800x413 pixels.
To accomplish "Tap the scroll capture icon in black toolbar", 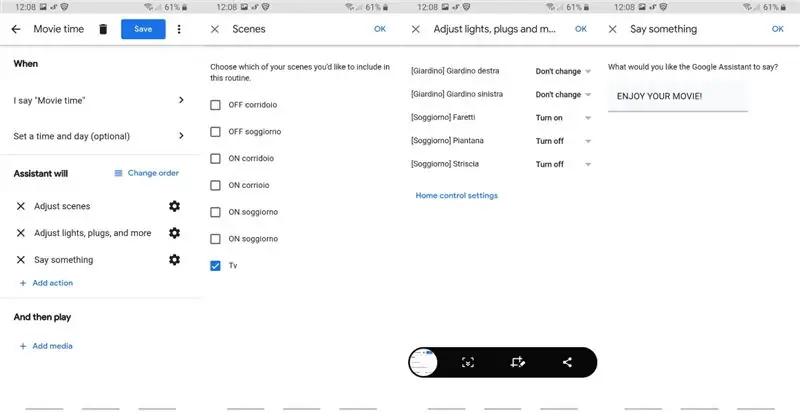I will click(468, 362).
